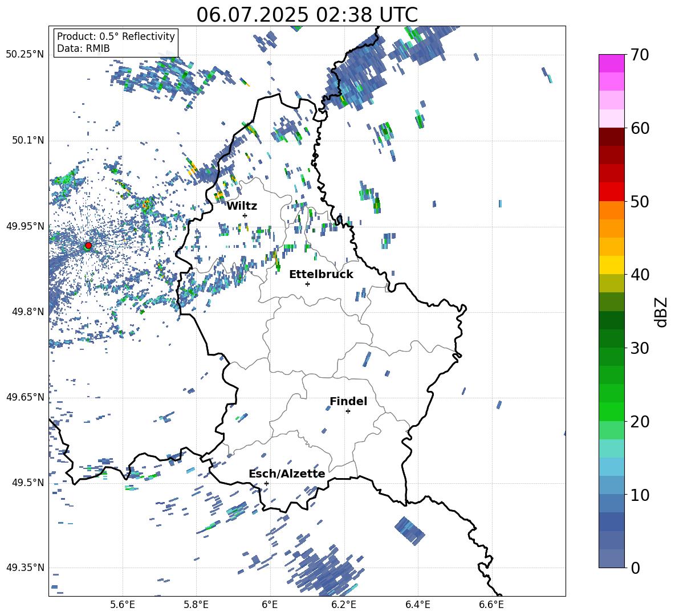
Task: Click the longitude label 6.6°E
Action: point(491,605)
